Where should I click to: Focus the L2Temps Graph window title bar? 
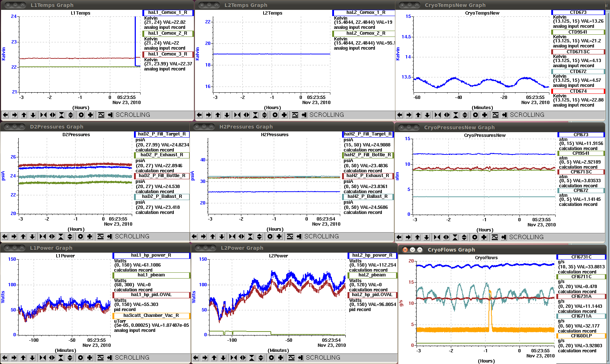295,5
